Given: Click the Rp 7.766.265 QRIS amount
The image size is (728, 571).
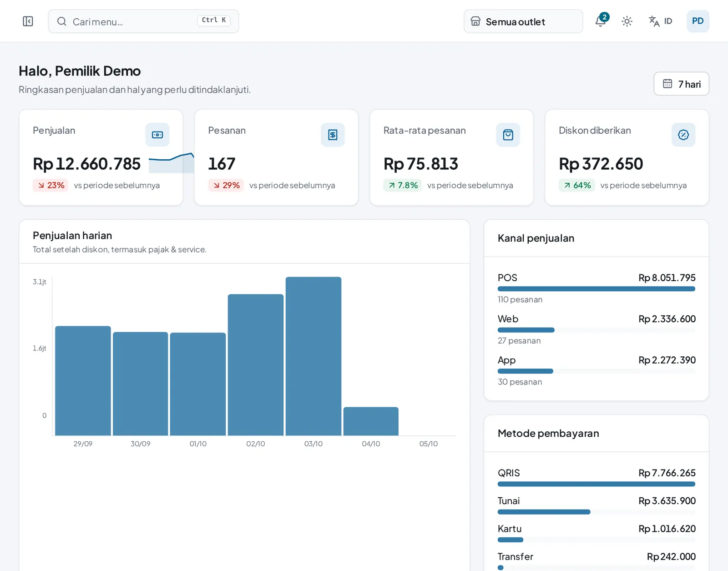Looking at the screenshot, I should click(x=667, y=473).
